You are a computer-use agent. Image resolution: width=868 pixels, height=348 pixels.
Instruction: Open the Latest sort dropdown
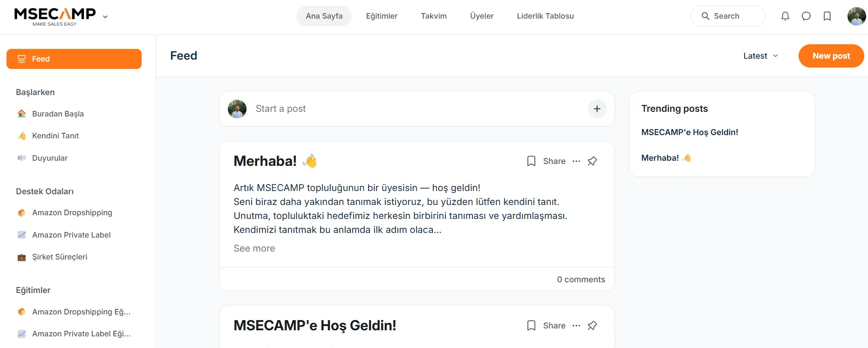[760, 56]
